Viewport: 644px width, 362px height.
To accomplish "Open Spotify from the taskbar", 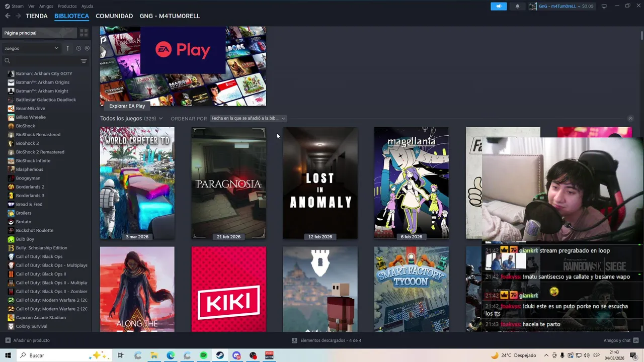I will tap(203, 355).
